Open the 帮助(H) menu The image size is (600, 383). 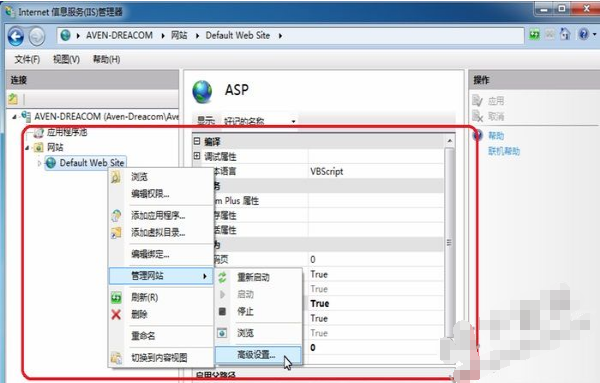(106, 59)
